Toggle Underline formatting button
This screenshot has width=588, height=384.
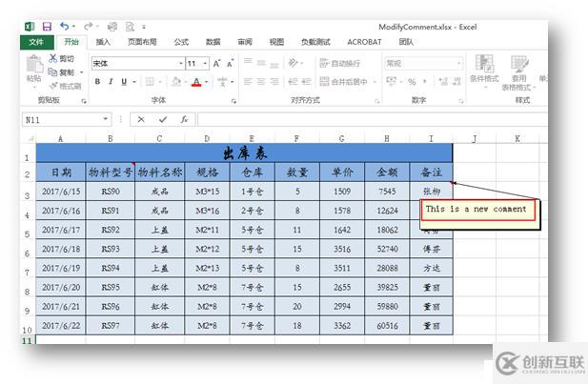pyautogui.click(x=124, y=82)
